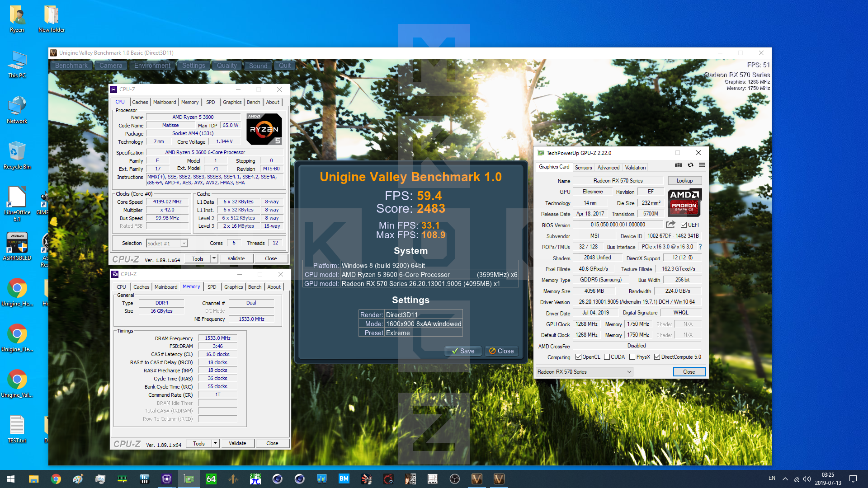Open the GPU-Z hamburger menu
The image size is (868, 488).
(x=702, y=165)
